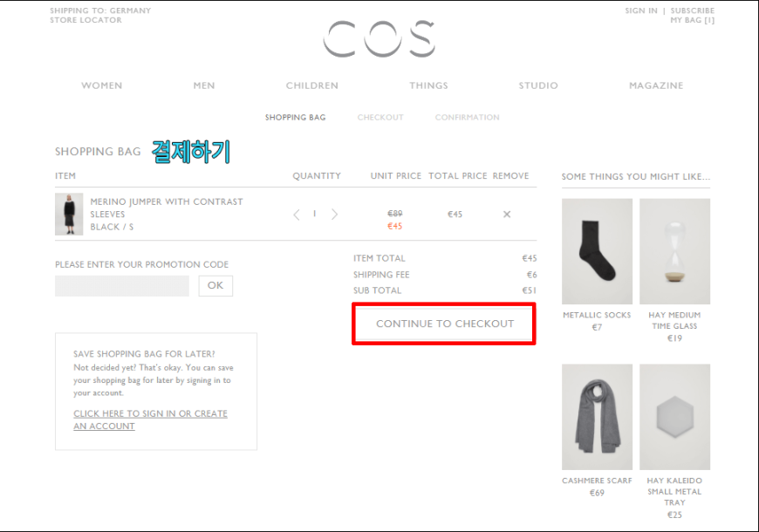
Task: Decrease quantity with left arrow
Action: pyautogui.click(x=297, y=215)
